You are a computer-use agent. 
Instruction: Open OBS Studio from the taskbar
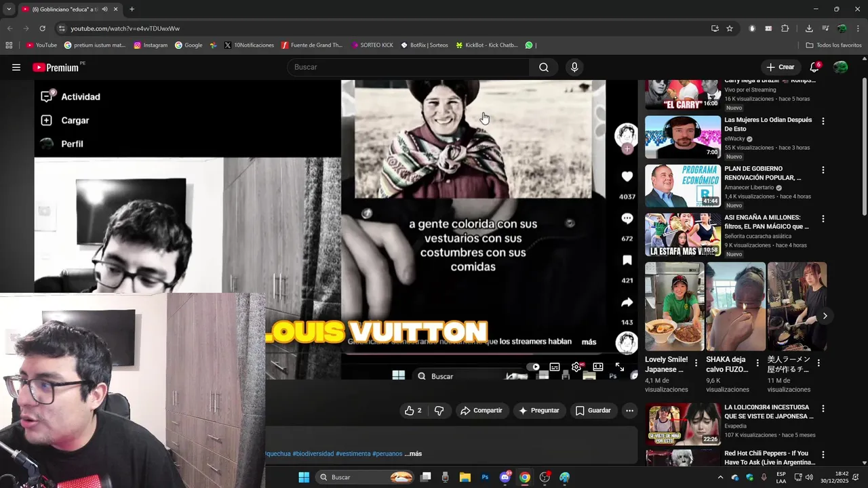545,477
